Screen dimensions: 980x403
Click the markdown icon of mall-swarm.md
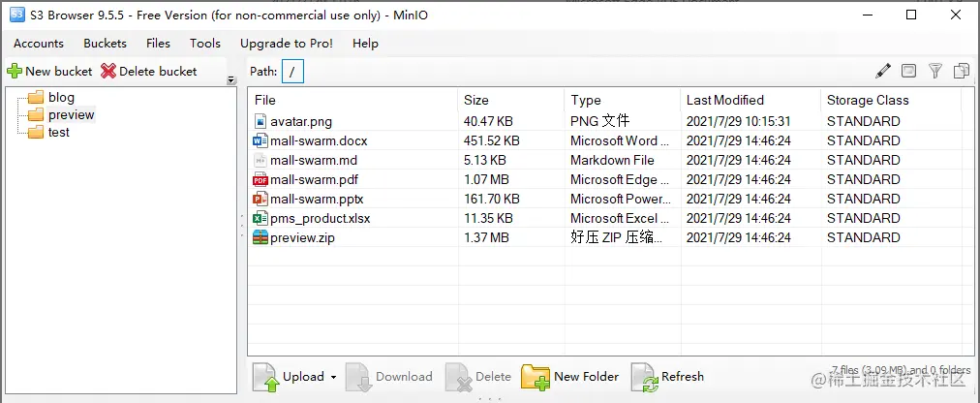point(260,160)
